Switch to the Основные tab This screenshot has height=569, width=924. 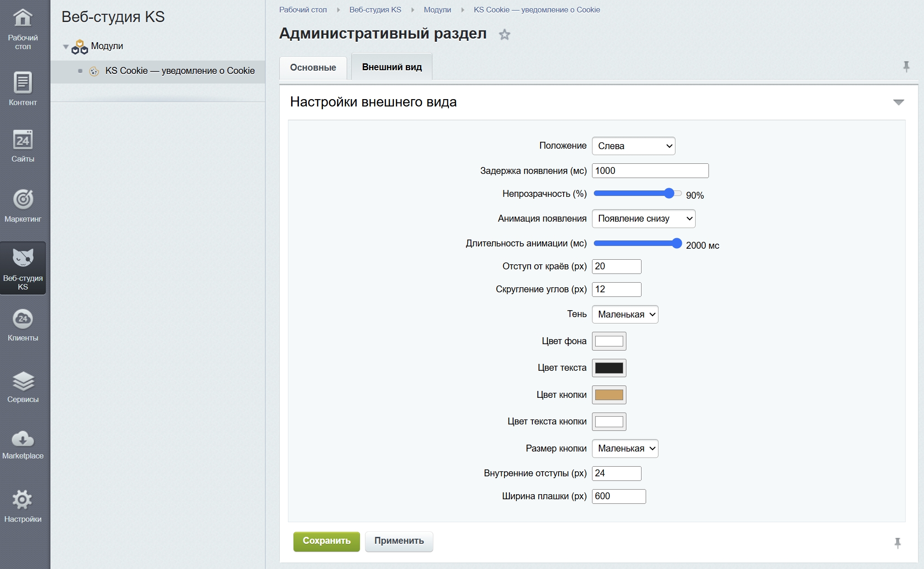click(313, 67)
